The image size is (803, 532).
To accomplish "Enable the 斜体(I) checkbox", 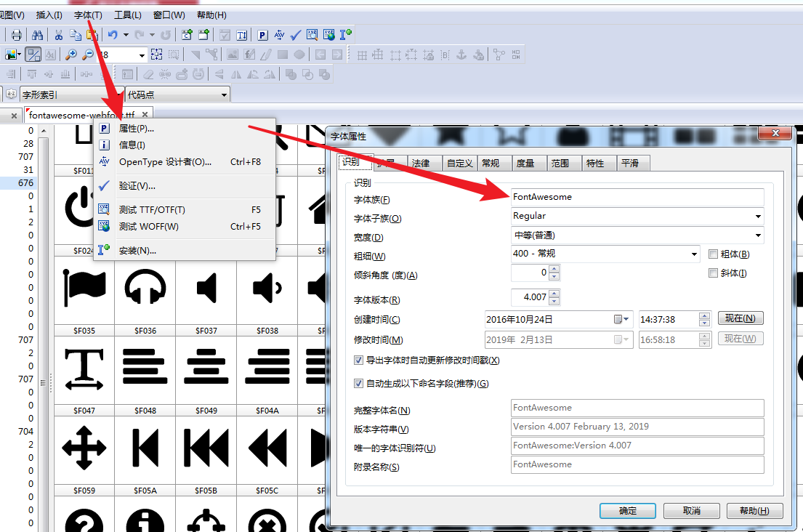I will (712, 272).
